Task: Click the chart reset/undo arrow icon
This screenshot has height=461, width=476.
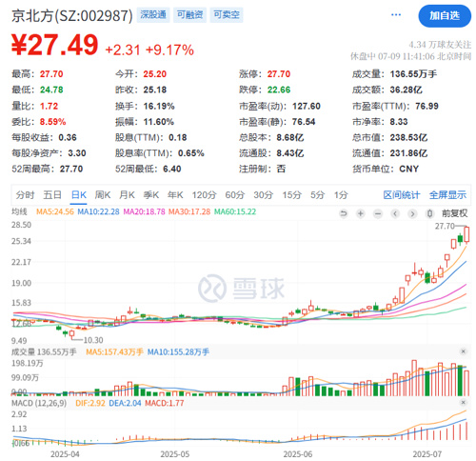Action: pyautogui.click(x=343, y=213)
